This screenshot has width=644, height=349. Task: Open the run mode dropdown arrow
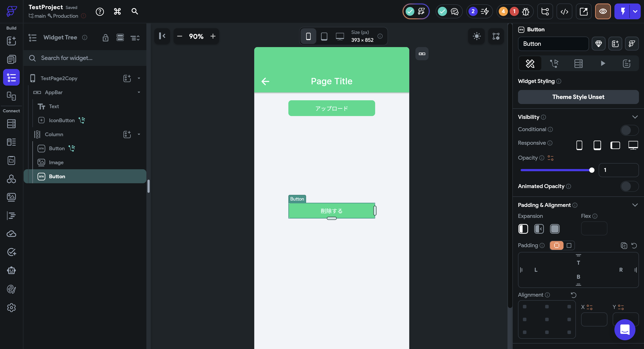point(635,11)
